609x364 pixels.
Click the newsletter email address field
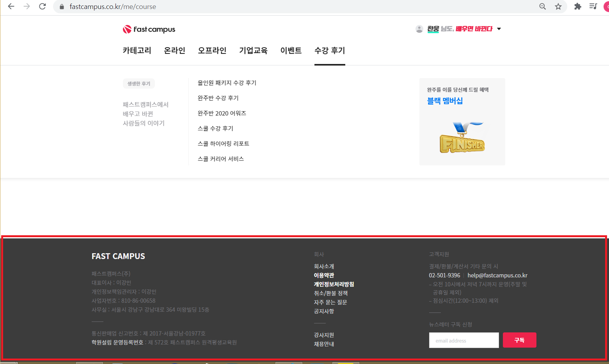[x=464, y=340]
